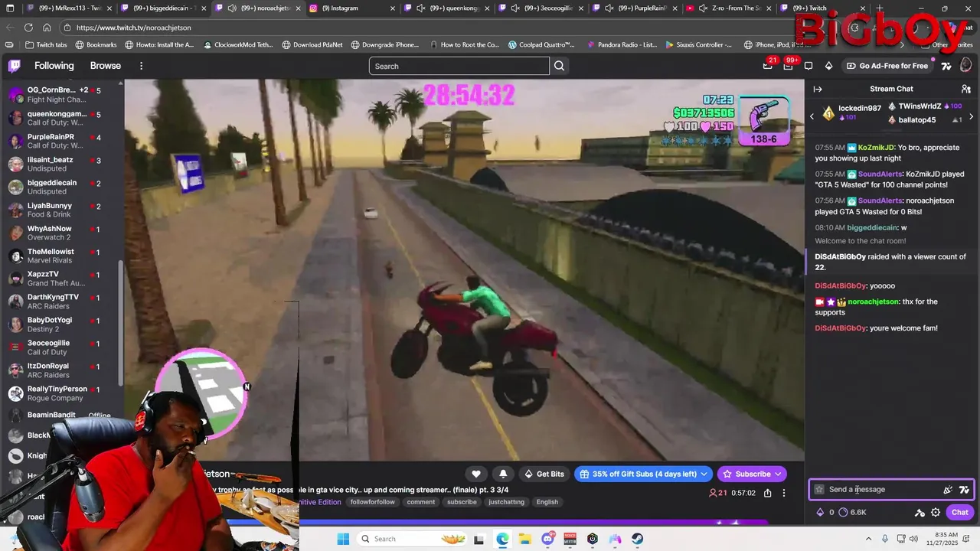Click the browser address bar URL
The image size is (980, 551).
[134, 28]
